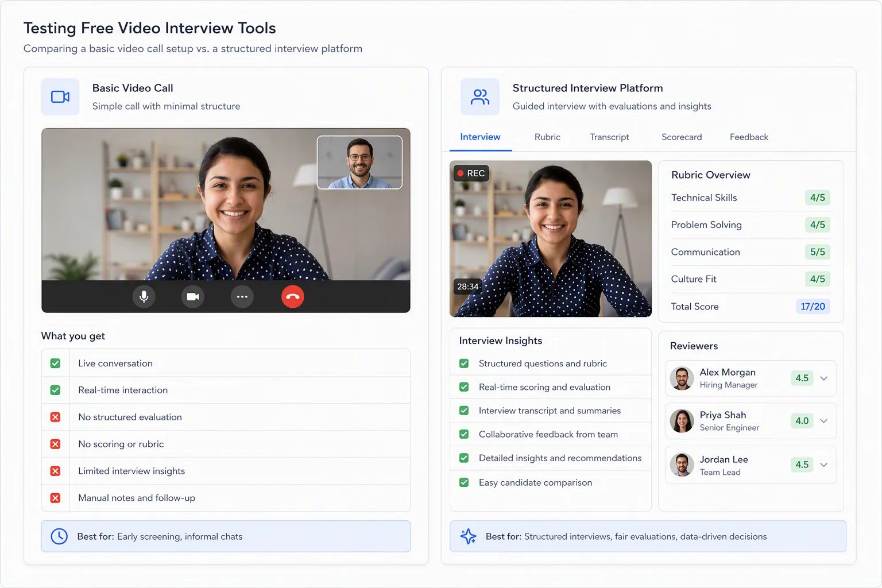Click red X beside No scoring or rubric
This screenshot has width=882, height=588.
tap(55, 444)
